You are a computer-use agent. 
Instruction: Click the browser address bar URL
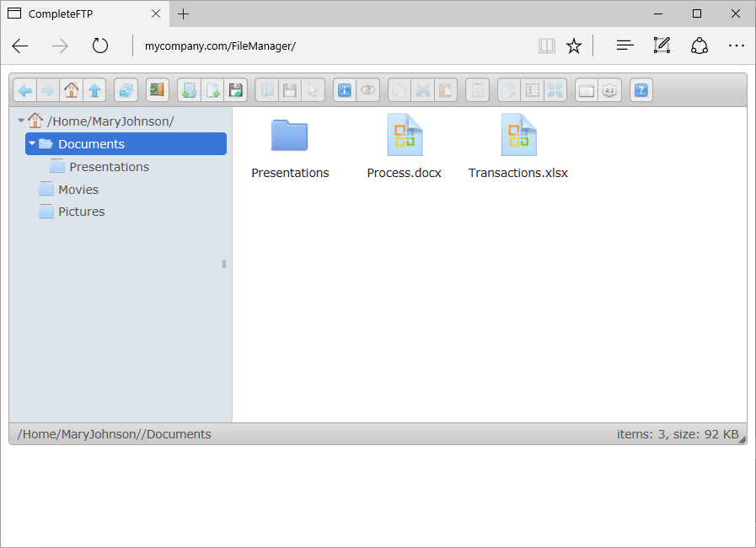point(220,46)
